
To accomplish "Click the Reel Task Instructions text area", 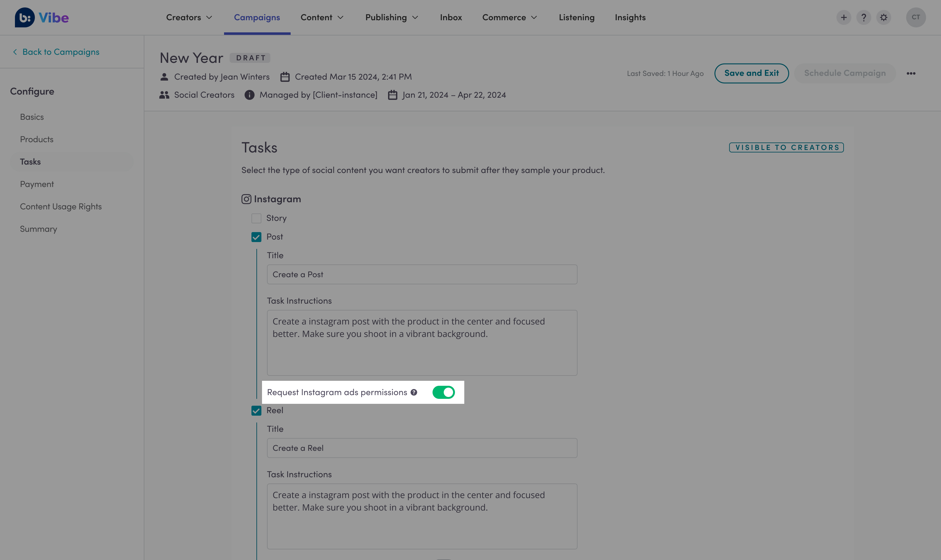I will pos(422,516).
